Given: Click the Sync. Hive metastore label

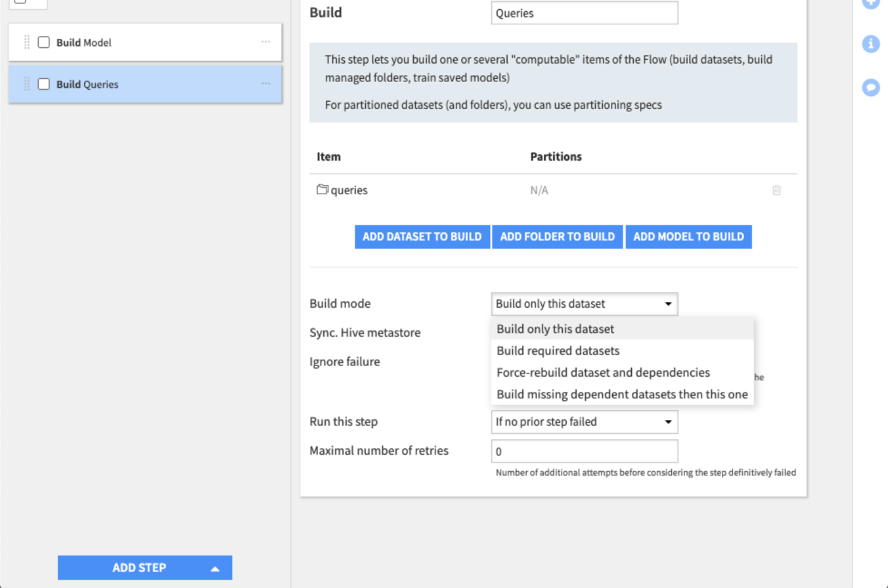Looking at the screenshot, I should (x=365, y=333).
